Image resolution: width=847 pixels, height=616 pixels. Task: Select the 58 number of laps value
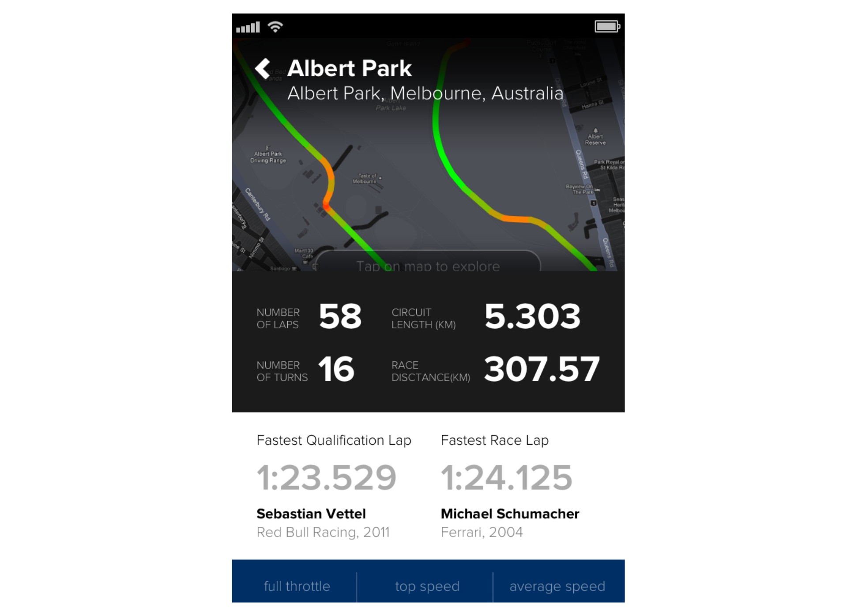tap(340, 316)
